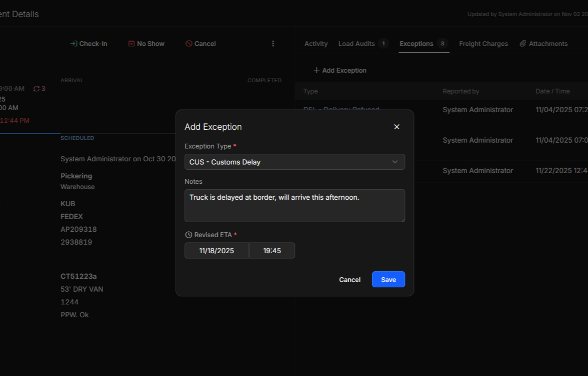This screenshot has height=376, width=588.
Task: Switch to the Activity tab
Action: (316, 44)
